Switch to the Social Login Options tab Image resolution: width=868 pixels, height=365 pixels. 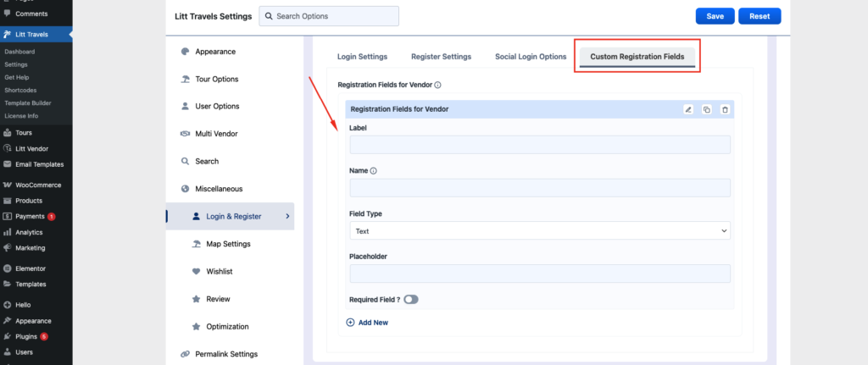(x=531, y=57)
